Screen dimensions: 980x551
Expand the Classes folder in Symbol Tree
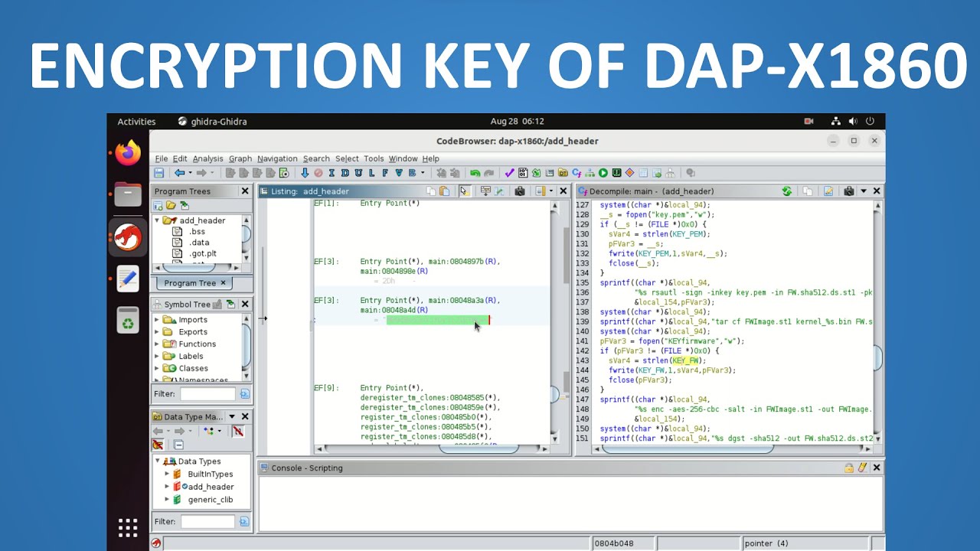pyautogui.click(x=158, y=368)
